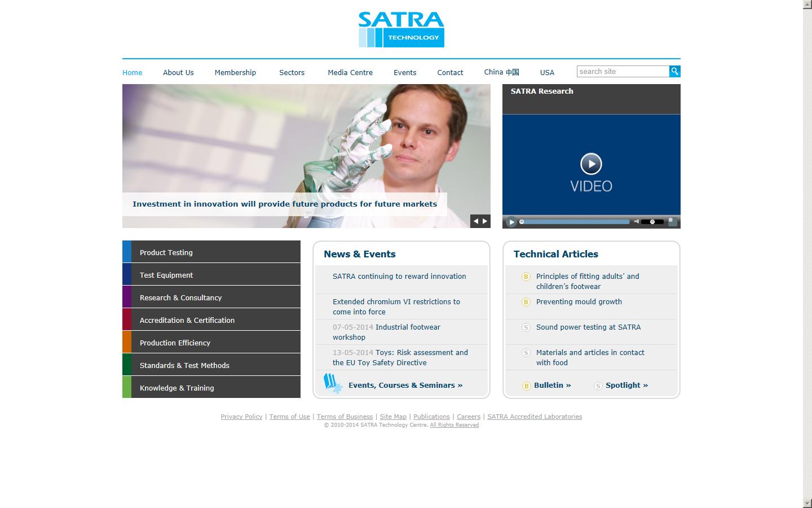Open the Privacy Policy link
Viewport: 812px width, 508px height.
241,417
